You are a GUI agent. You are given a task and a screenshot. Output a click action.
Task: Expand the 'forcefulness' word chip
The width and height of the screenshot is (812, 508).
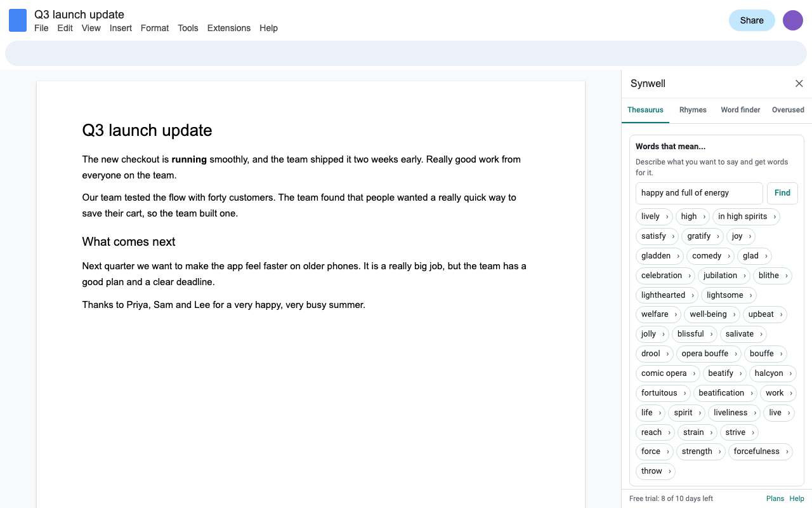tap(761, 451)
